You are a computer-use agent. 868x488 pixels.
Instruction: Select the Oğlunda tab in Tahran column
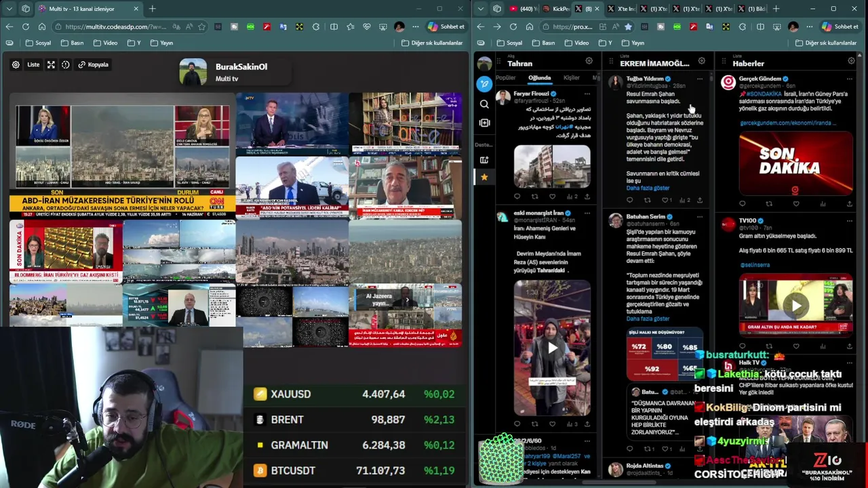[x=540, y=78]
